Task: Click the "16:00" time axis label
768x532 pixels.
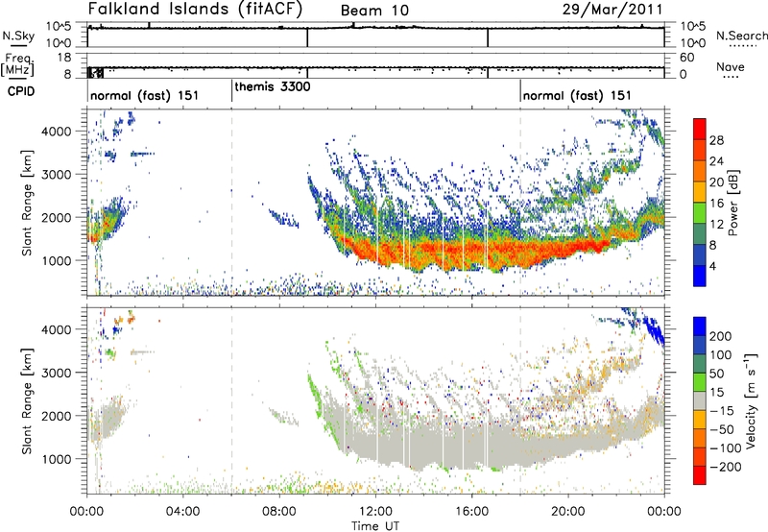Action: 471,512
